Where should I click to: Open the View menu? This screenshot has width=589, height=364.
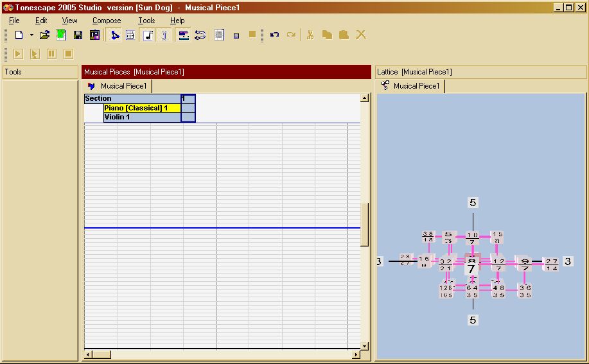tap(69, 21)
